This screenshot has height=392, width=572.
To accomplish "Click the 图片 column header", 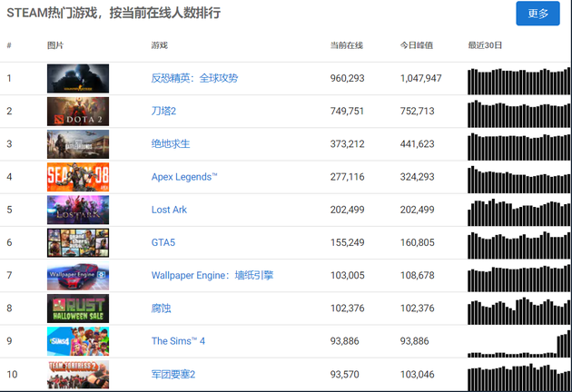I will pyautogui.click(x=55, y=45).
